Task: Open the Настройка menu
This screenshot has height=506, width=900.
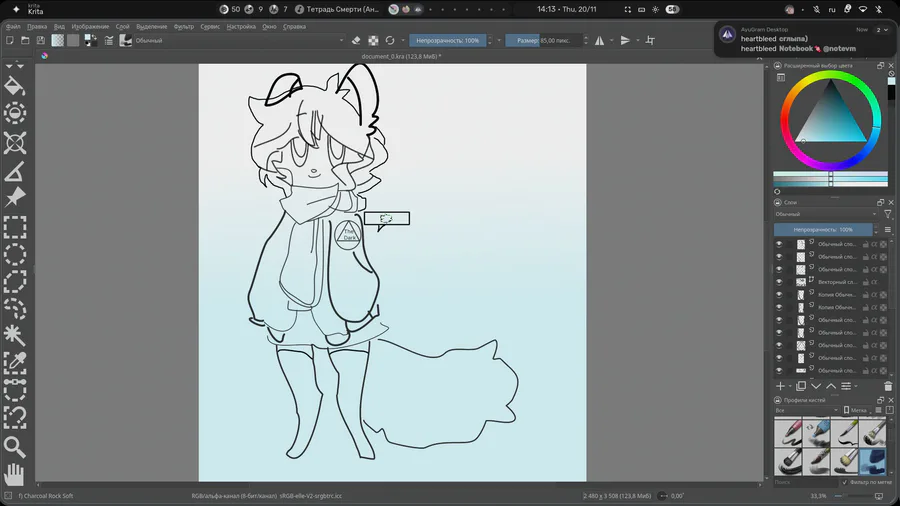Action: [241, 26]
